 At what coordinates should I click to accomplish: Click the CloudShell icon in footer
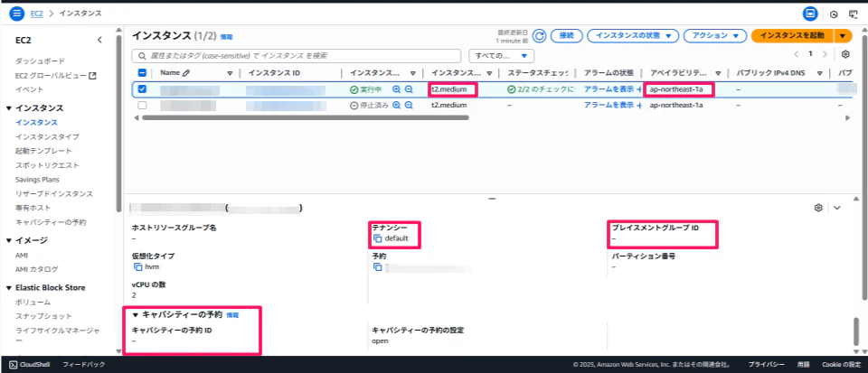pyautogui.click(x=14, y=365)
